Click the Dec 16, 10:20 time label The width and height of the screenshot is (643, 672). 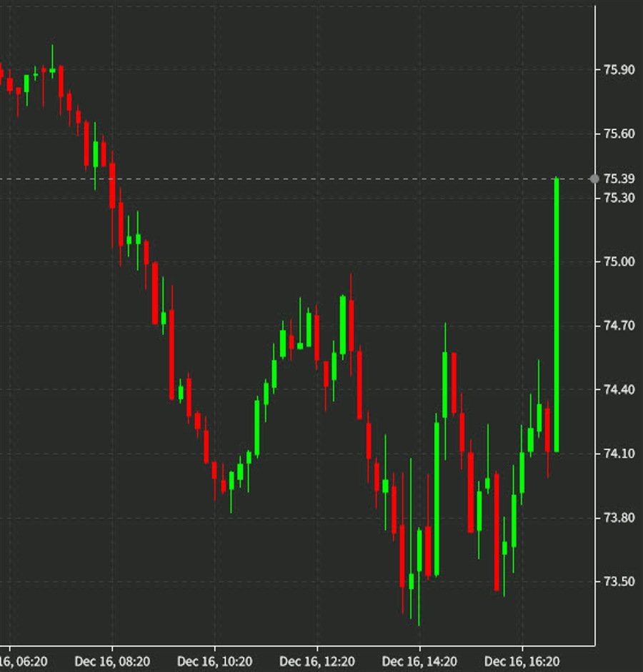pos(215,661)
